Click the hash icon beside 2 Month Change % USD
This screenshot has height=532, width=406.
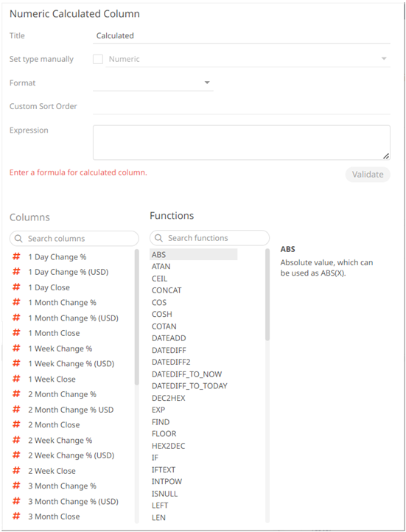(x=16, y=409)
